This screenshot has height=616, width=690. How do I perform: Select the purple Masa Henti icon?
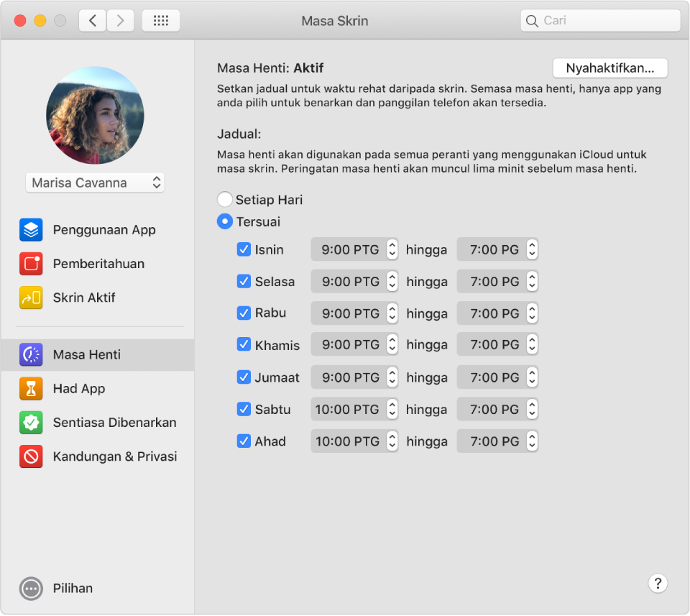tap(31, 354)
